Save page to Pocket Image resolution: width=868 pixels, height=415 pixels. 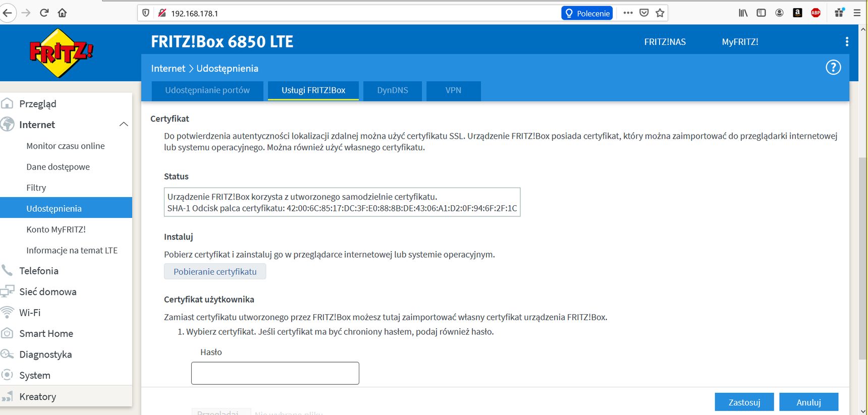tap(644, 13)
